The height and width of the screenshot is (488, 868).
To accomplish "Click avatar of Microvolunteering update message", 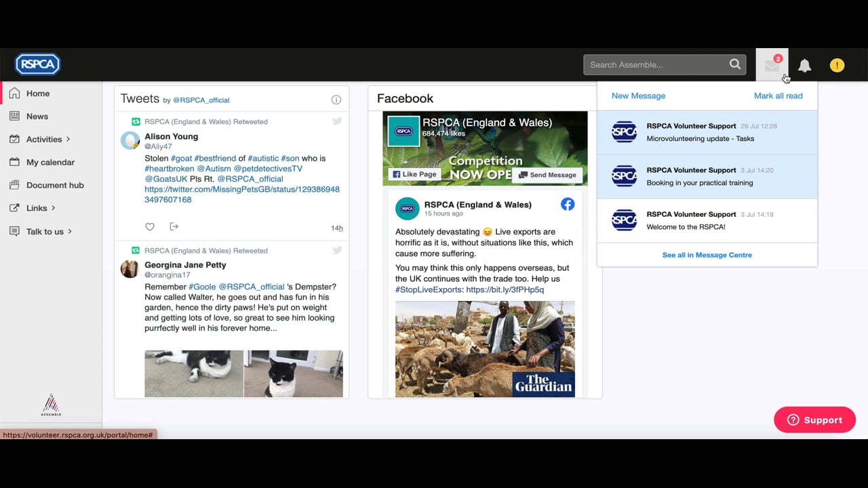I will click(624, 131).
